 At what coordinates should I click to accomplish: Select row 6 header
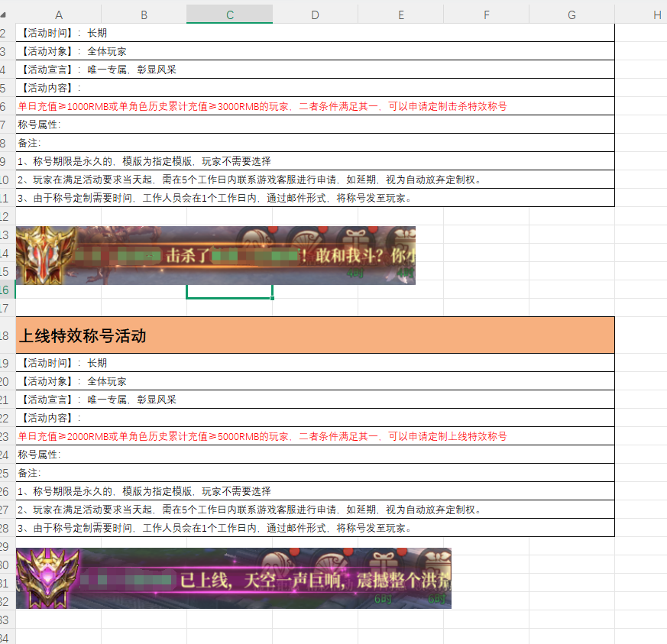[x=7, y=106]
